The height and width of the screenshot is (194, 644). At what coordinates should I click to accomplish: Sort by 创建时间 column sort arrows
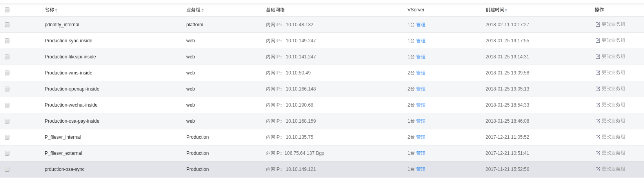pyautogui.click(x=506, y=10)
